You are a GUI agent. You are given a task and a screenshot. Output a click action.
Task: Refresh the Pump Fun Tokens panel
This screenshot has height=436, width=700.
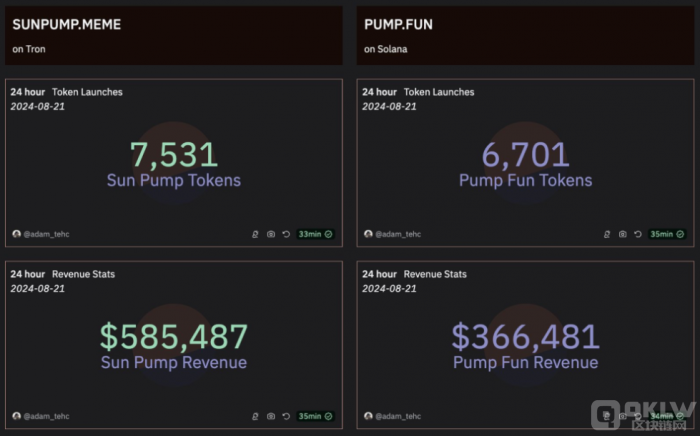pyautogui.click(x=637, y=234)
